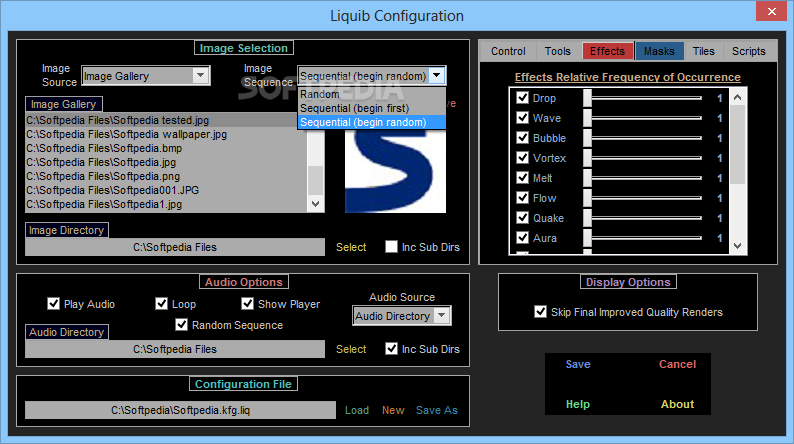Click the image gallery list scroll-down arrow
This screenshot has height=444, width=794.
tap(315, 204)
